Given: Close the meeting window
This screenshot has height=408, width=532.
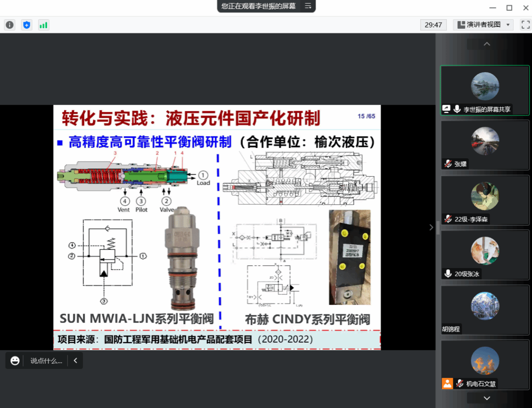Looking at the screenshot, I should coord(525,8).
